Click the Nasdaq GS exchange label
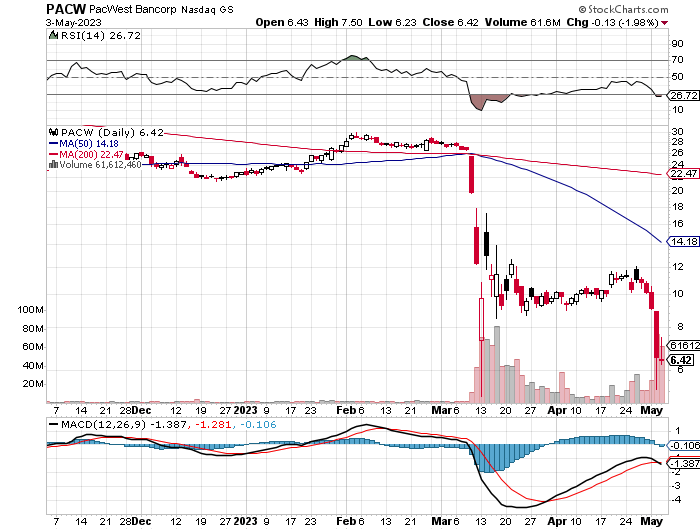Viewport: 700px width, 530px height. [x=207, y=9]
